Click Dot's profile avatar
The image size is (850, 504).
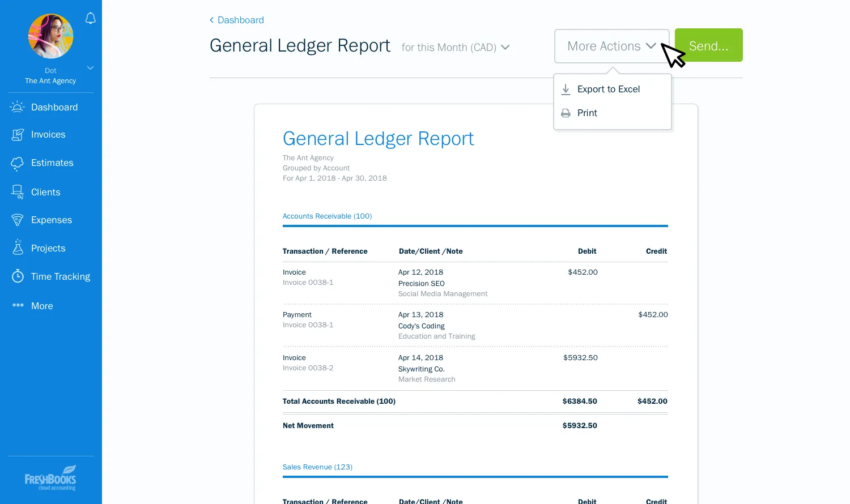(x=50, y=36)
